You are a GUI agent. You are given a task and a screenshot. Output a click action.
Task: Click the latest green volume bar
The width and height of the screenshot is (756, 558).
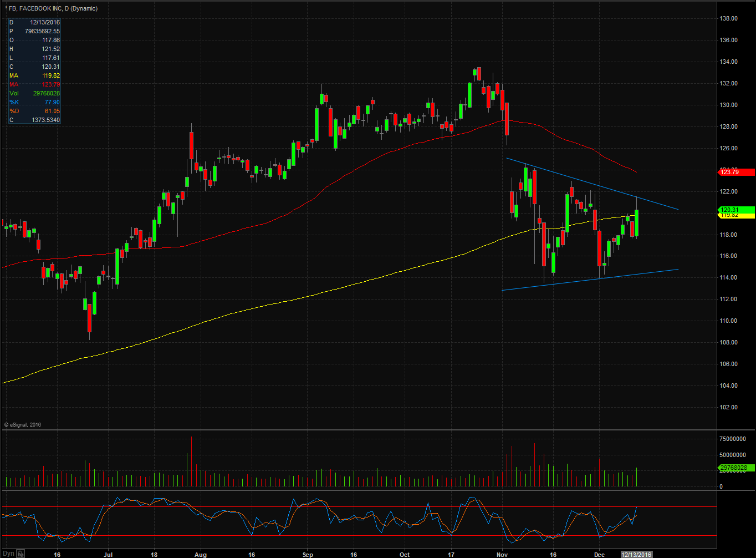coord(637,477)
